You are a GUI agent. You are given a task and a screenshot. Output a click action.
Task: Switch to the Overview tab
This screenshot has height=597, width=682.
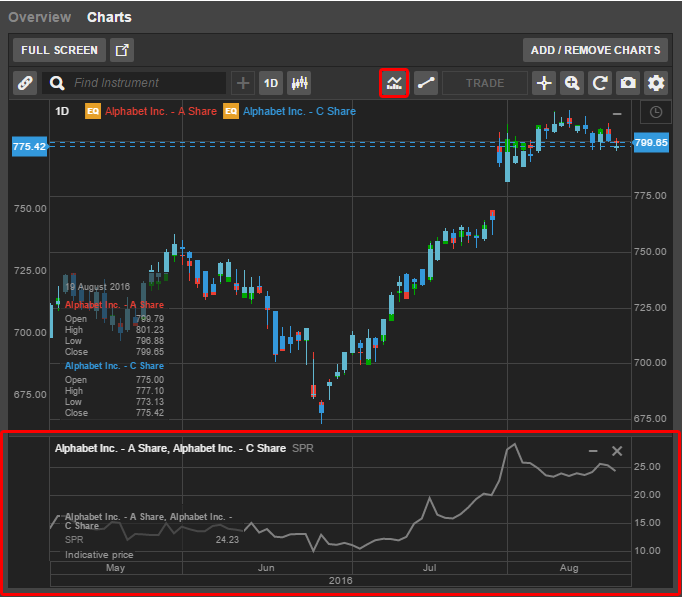(x=40, y=17)
